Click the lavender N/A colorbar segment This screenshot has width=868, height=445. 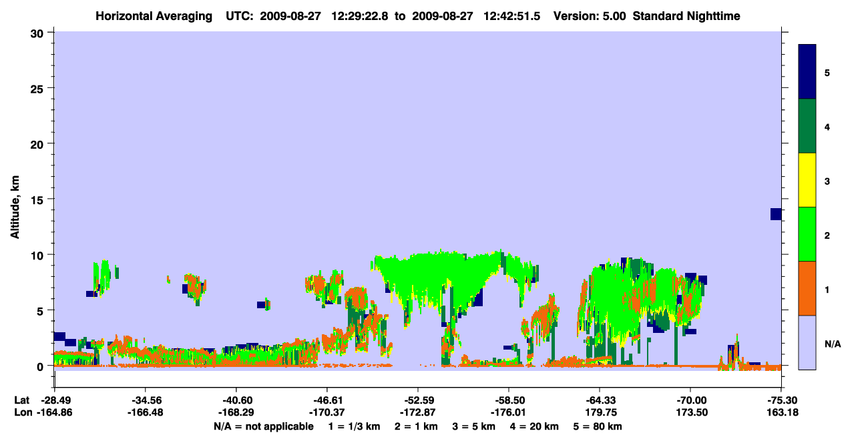point(807,342)
